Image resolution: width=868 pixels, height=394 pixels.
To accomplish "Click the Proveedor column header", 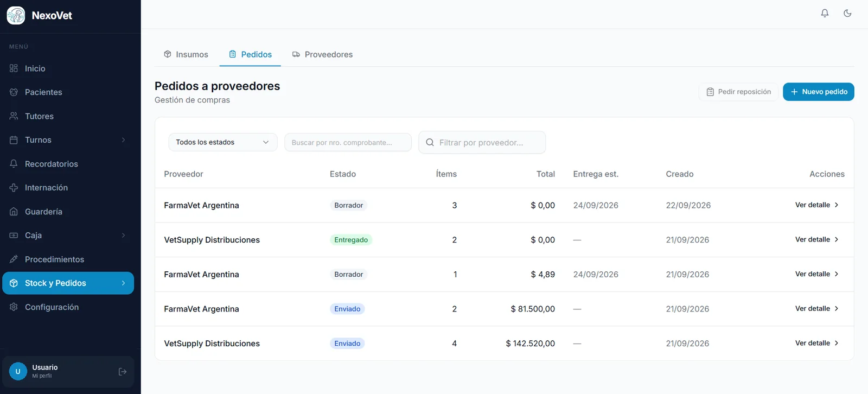I will coord(183,174).
